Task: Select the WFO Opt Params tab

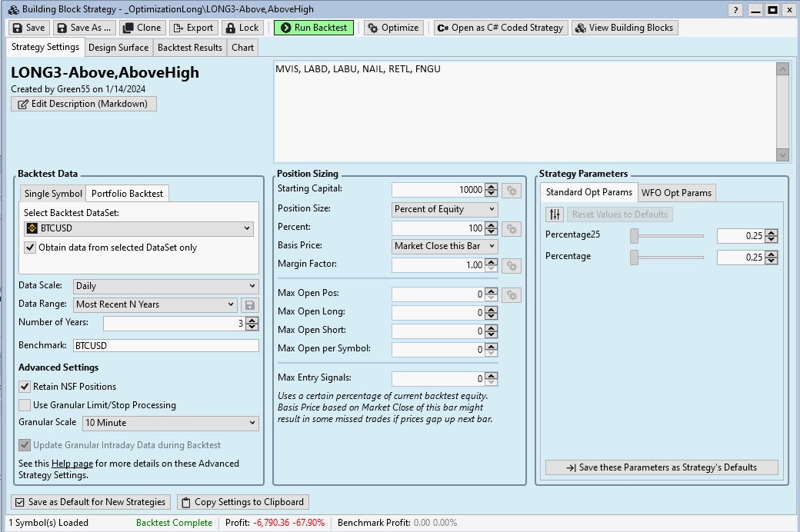Action: [677, 193]
